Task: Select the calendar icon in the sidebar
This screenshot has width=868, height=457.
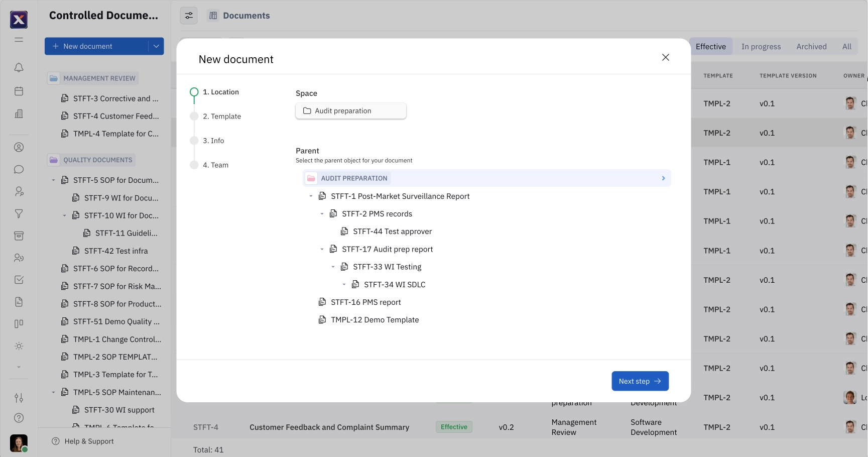Action: [x=19, y=91]
